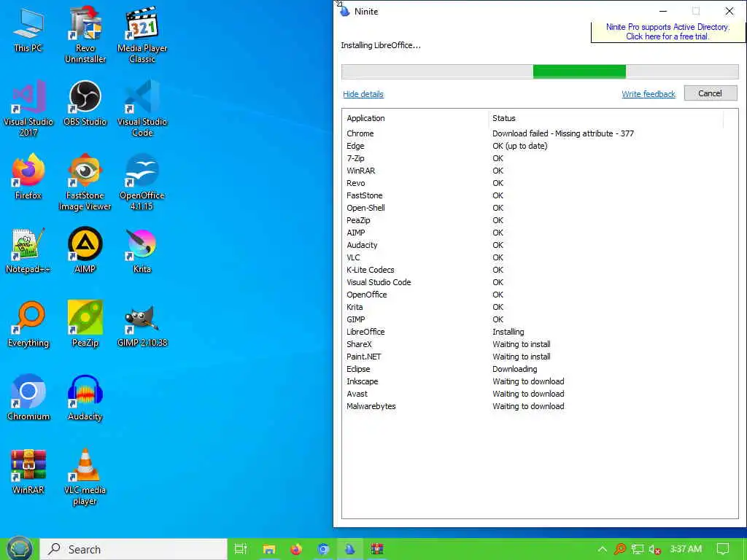
Task: Launch Chromium from the desktop
Action: [x=28, y=397]
